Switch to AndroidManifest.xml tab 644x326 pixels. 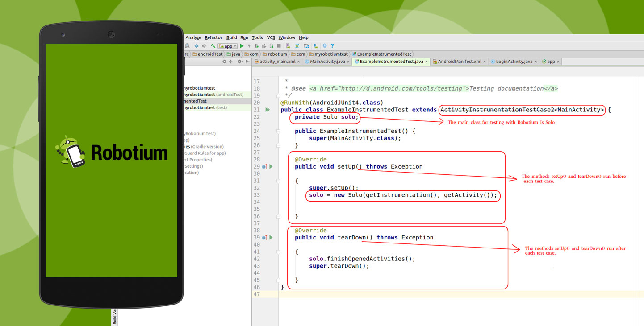(x=460, y=62)
